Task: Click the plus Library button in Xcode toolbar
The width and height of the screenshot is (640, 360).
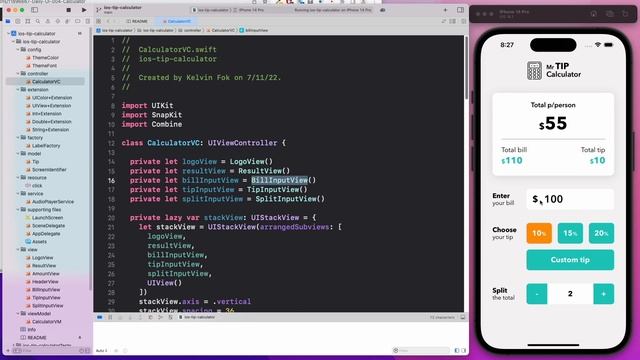Action: [x=445, y=10]
